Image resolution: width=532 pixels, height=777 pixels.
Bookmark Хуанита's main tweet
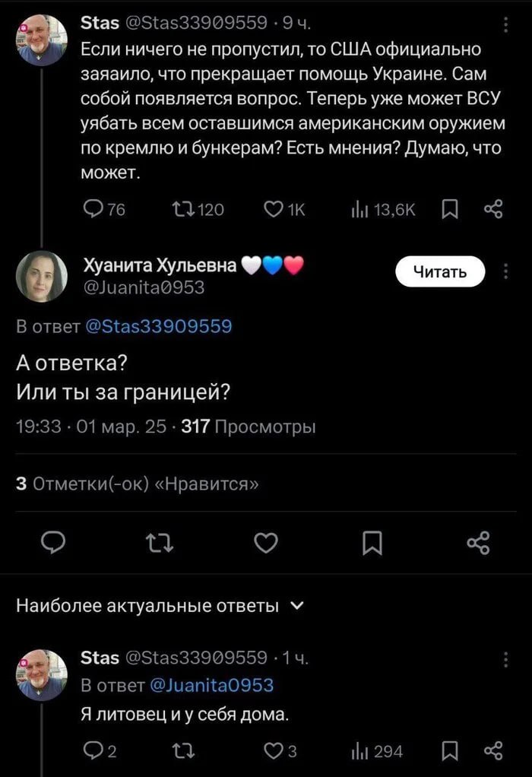[372, 541]
